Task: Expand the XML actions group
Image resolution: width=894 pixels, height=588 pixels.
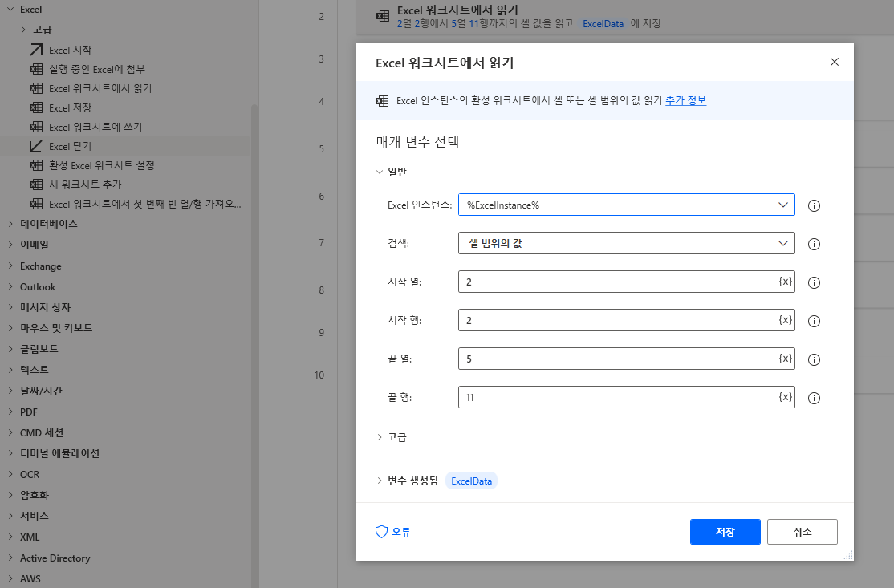Action: 10,537
